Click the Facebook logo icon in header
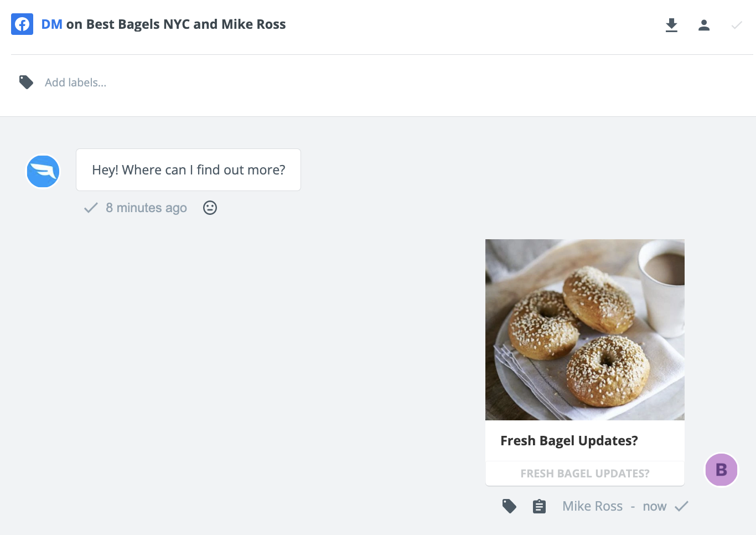 tap(22, 24)
